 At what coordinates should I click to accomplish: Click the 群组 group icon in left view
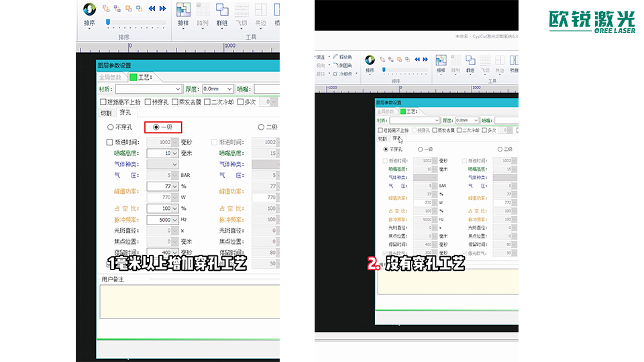coord(222,10)
